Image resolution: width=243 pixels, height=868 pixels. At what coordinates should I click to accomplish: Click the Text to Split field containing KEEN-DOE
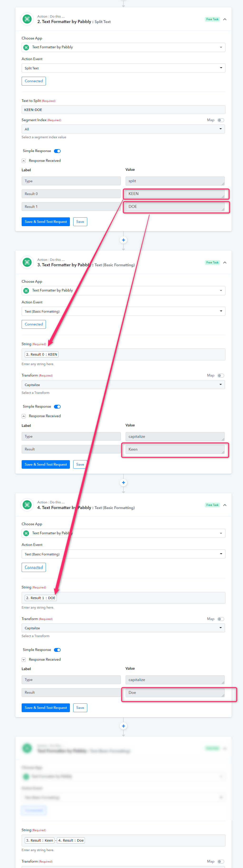click(x=123, y=110)
